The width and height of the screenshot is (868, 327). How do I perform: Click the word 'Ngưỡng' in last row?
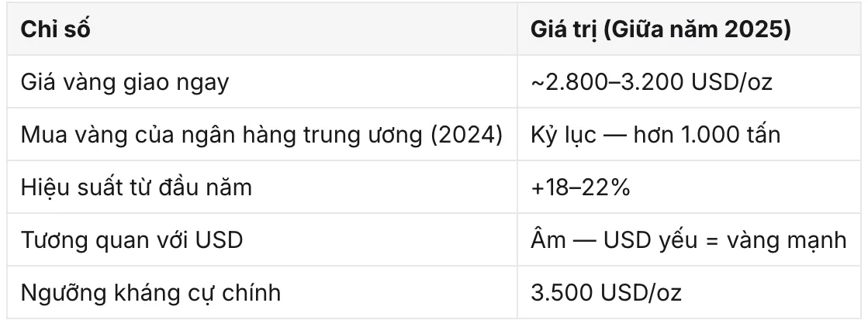(x=56, y=293)
